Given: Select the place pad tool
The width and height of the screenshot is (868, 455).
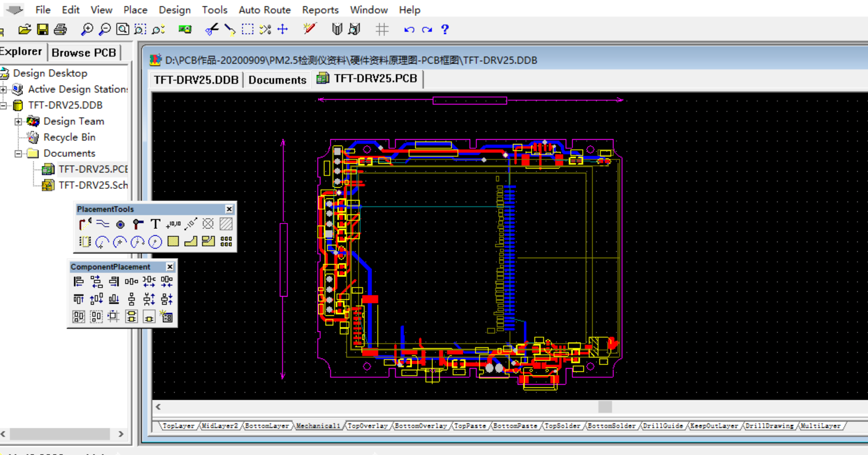Looking at the screenshot, I should click(x=120, y=224).
